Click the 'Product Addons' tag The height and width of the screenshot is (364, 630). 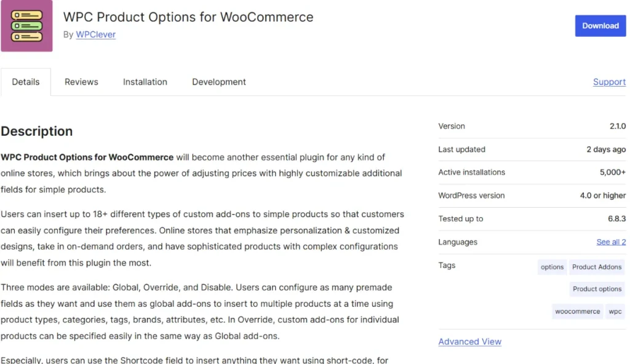[597, 267]
